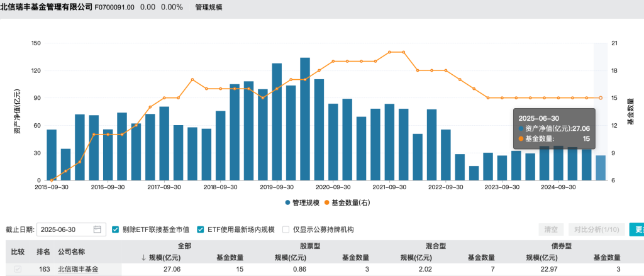
Task: Click the 截止日期 date input 2025-06-30
Action: (72, 229)
